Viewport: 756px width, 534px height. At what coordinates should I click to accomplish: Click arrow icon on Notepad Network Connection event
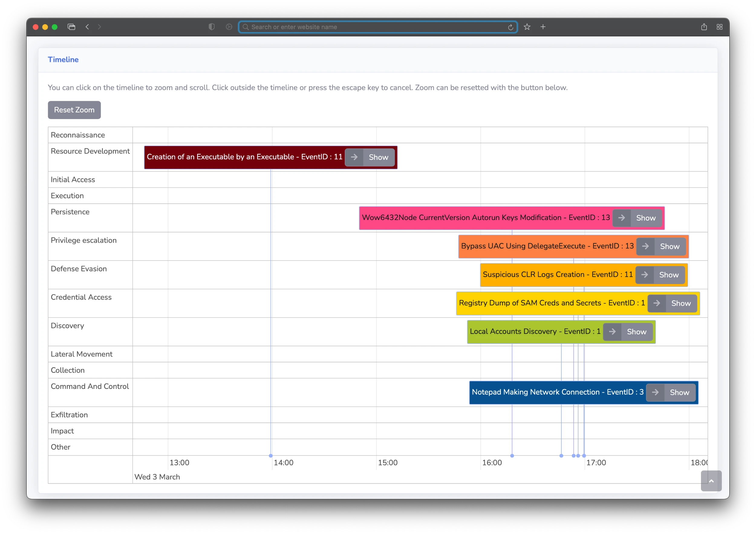point(655,392)
